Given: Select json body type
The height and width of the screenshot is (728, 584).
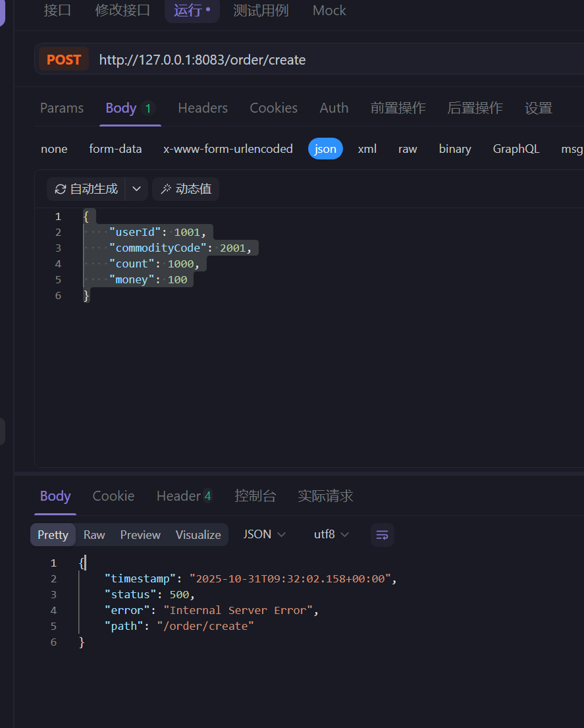Looking at the screenshot, I should coord(325,149).
